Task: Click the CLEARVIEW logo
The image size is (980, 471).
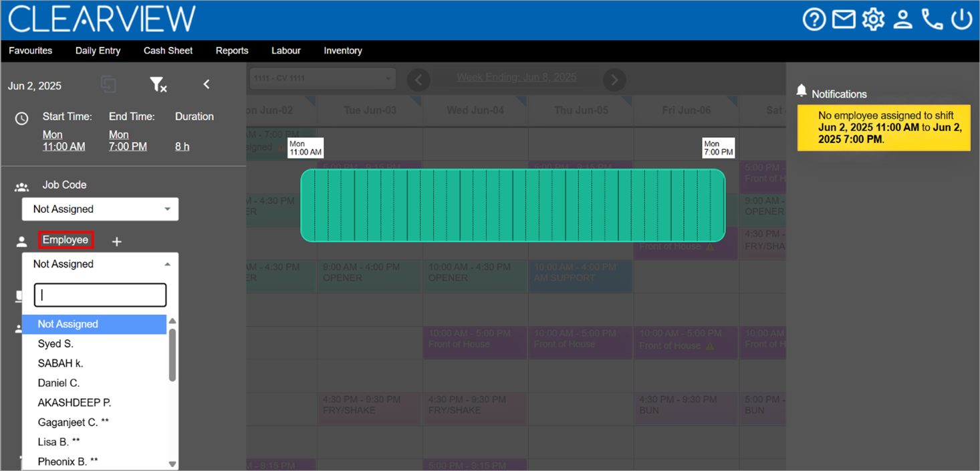Action: [102, 19]
